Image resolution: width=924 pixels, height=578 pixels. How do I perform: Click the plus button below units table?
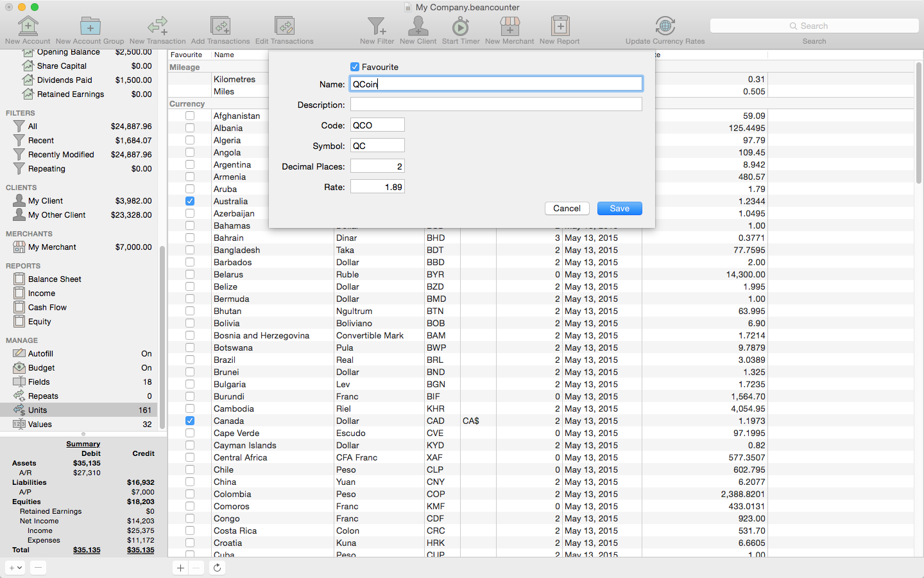click(180, 567)
